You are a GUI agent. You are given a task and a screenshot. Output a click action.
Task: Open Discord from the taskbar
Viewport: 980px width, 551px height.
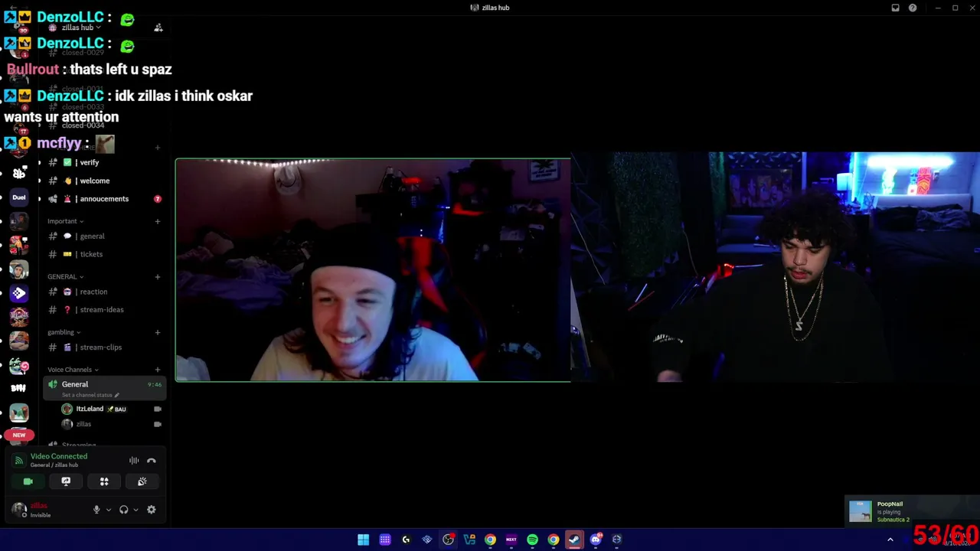(596, 540)
